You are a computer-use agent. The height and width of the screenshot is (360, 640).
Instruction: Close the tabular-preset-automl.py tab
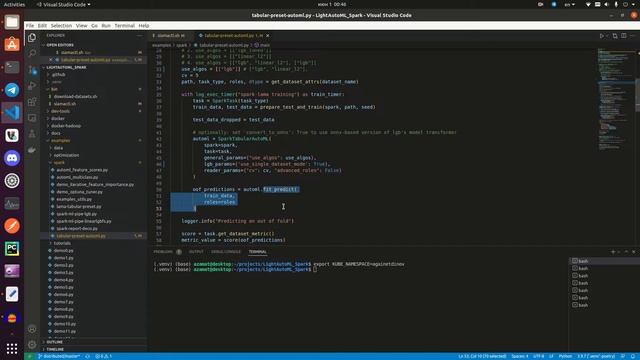pos(267,36)
